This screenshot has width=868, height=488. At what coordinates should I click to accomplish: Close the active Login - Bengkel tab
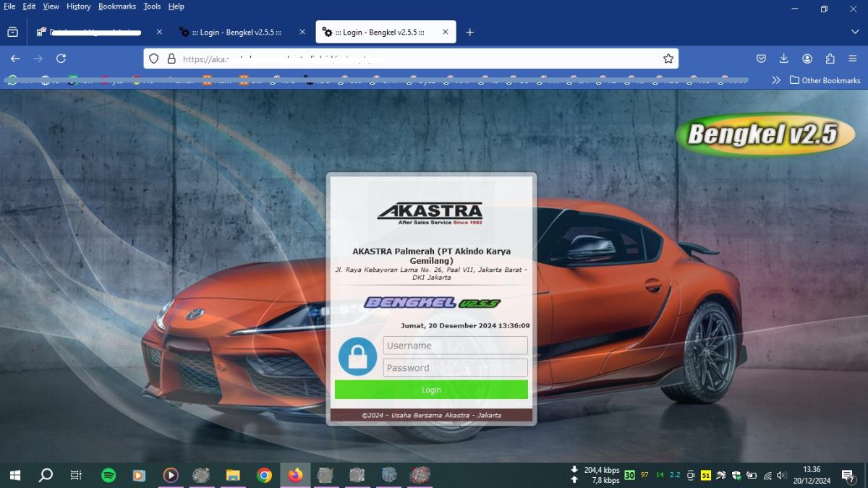pos(445,33)
